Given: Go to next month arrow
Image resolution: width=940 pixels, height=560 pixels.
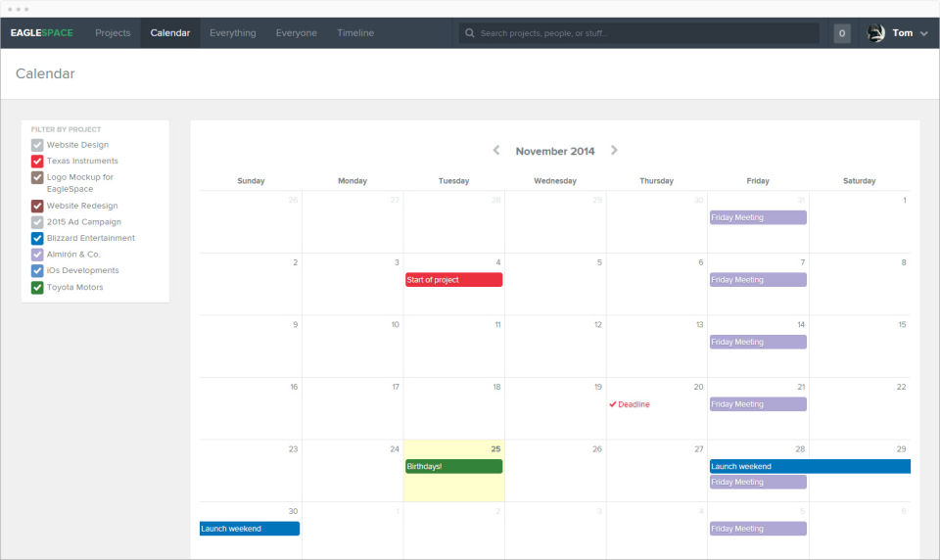Looking at the screenshot, I should coord(614,151).
